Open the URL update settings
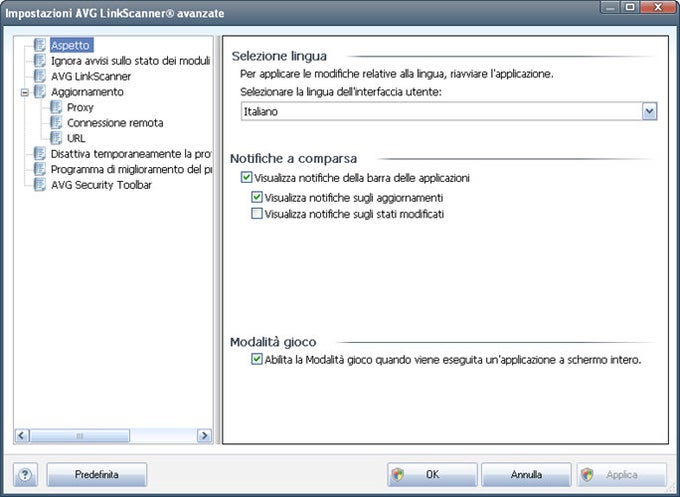The image size is (680, 497). (76, 138)
